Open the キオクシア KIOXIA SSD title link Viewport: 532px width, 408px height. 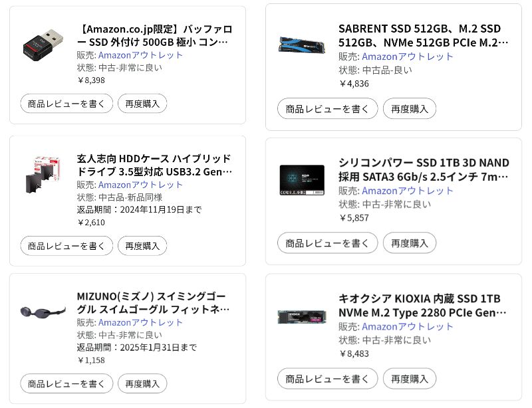coord(423,305)
